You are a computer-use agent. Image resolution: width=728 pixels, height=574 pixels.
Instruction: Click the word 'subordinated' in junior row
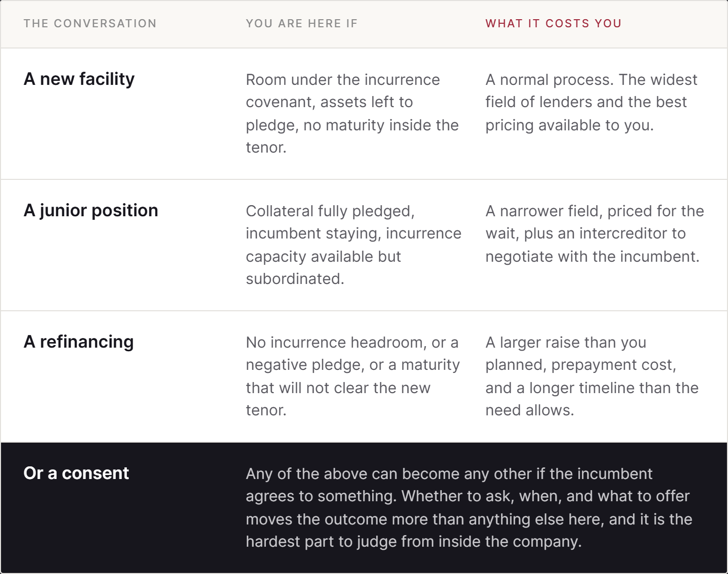pos(295,279)
